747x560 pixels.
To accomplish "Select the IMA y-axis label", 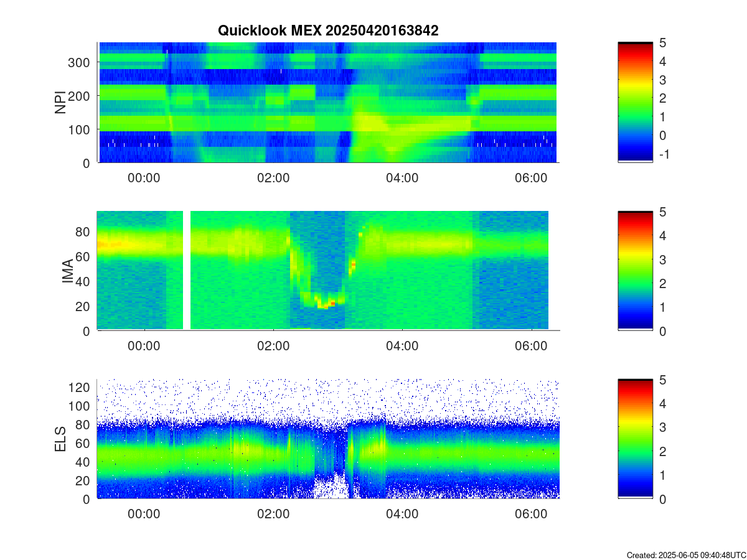I will tap(68, 271).
